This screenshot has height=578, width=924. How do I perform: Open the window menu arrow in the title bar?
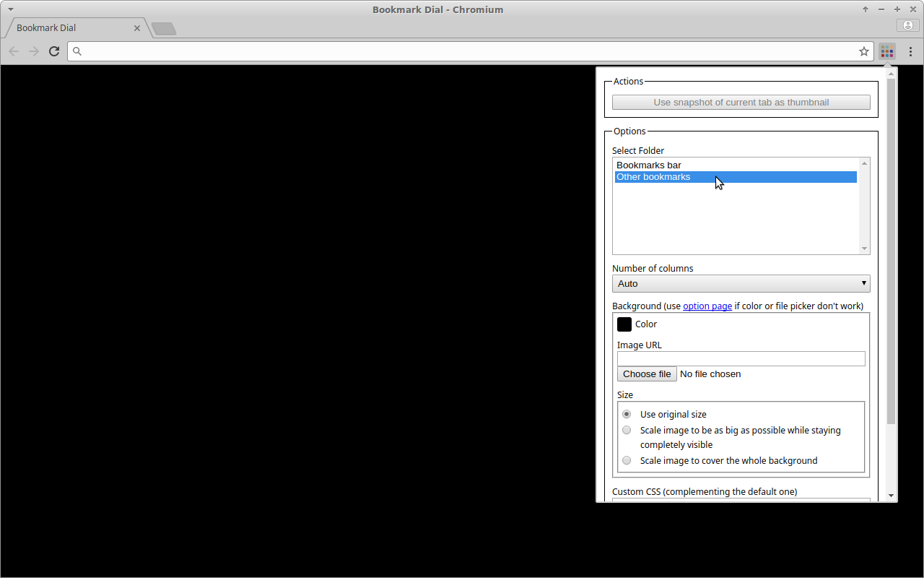click(x=10, y=9)
